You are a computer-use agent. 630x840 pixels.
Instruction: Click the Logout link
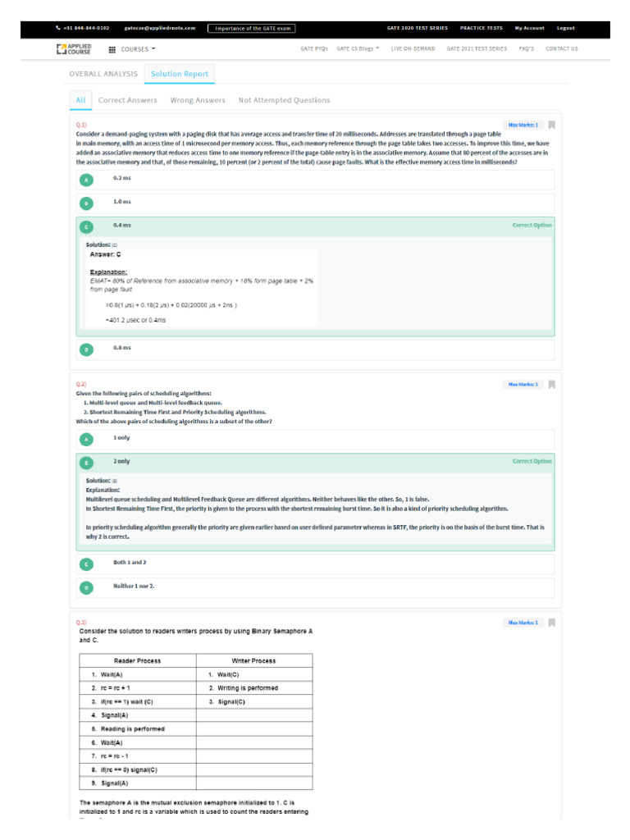tap(566, 28)
